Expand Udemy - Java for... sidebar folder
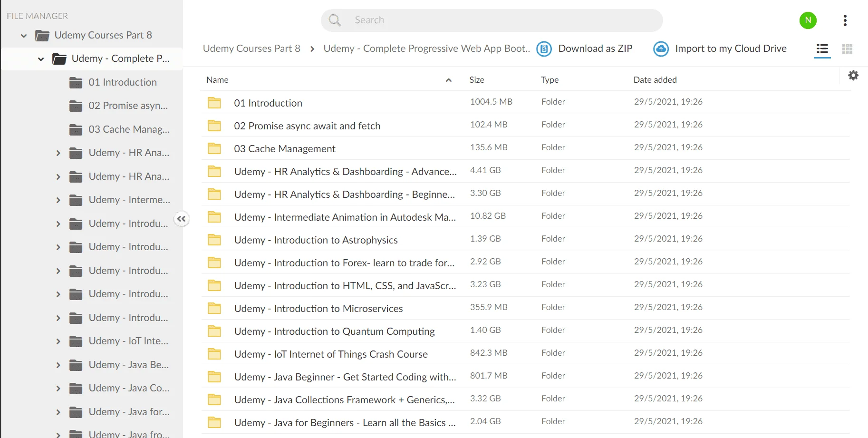Screen dimensions: 868x438 58,412
